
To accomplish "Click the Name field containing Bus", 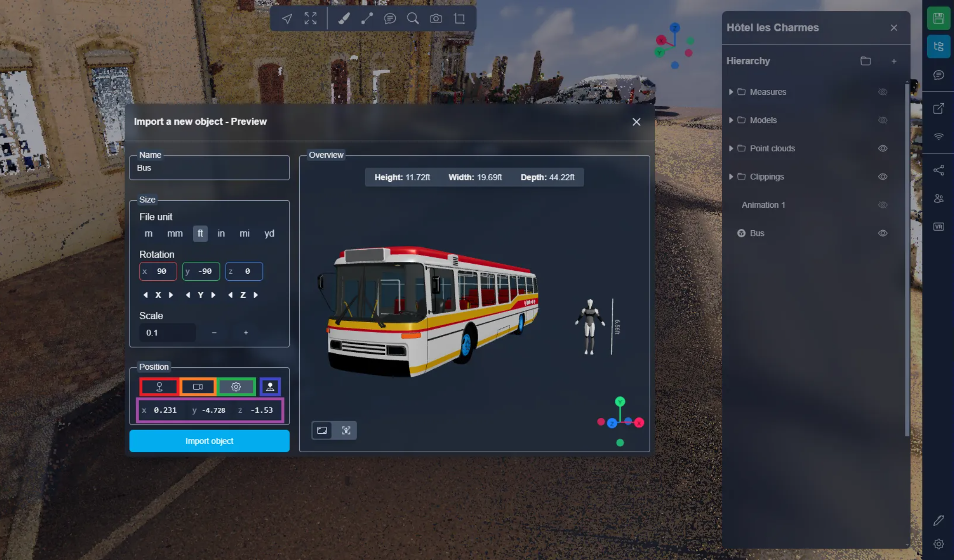I will point(209,168).
